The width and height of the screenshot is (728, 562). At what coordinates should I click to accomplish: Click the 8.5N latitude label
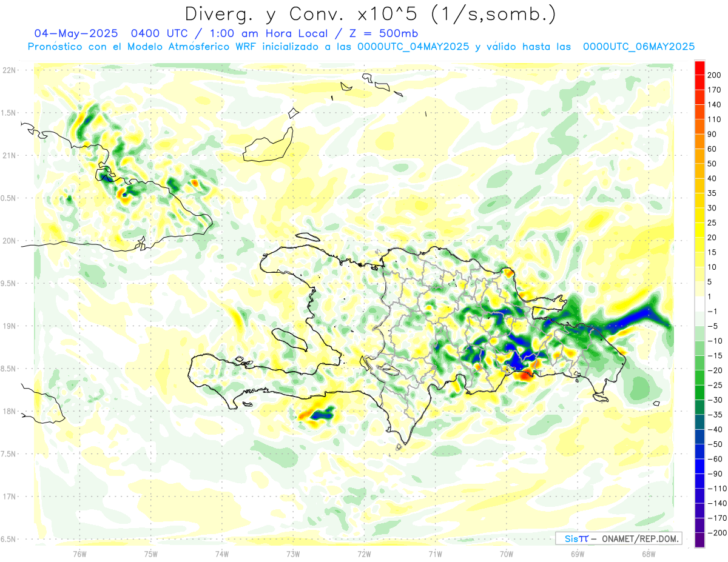[8, 369]
